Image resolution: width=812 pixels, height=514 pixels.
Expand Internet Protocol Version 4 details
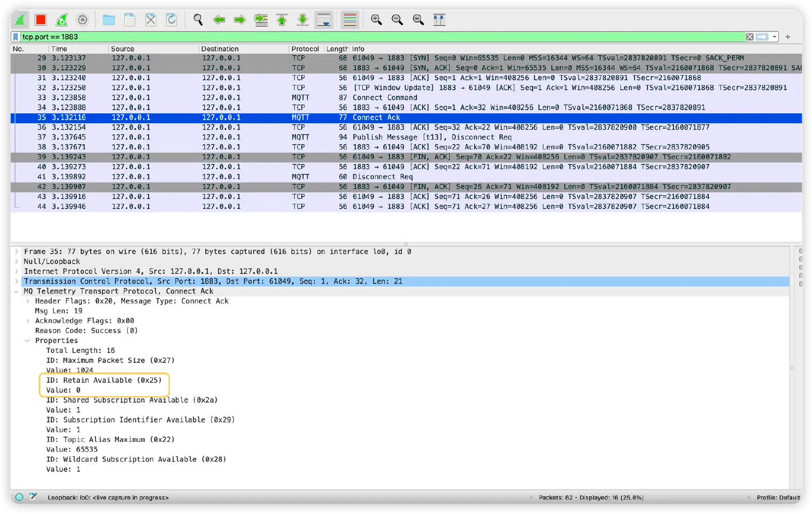coord(17,271)
